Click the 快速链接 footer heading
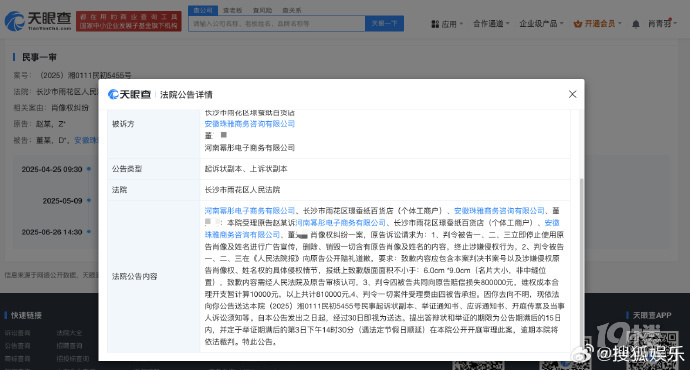The height and width of the screenshot is (370, 690). [26, 315]
